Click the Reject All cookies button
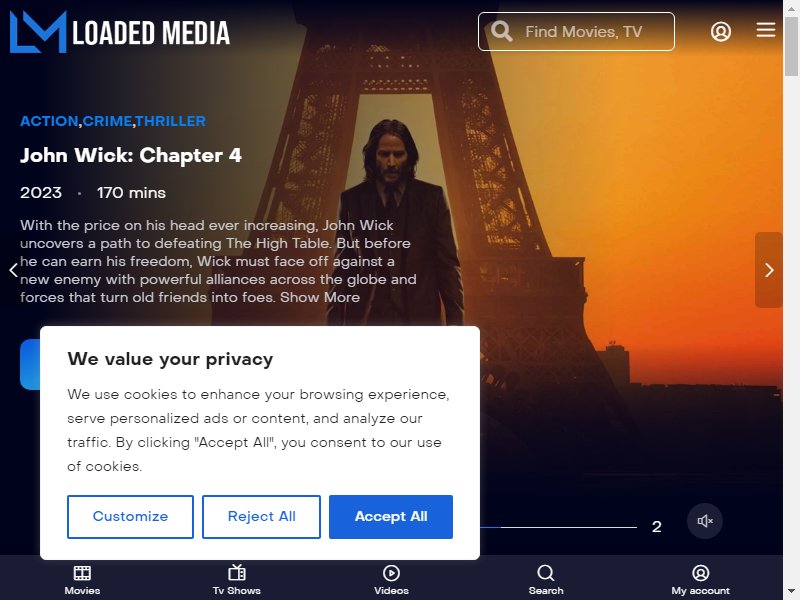Viewport: 800px width, 600px height. point(261,516)
